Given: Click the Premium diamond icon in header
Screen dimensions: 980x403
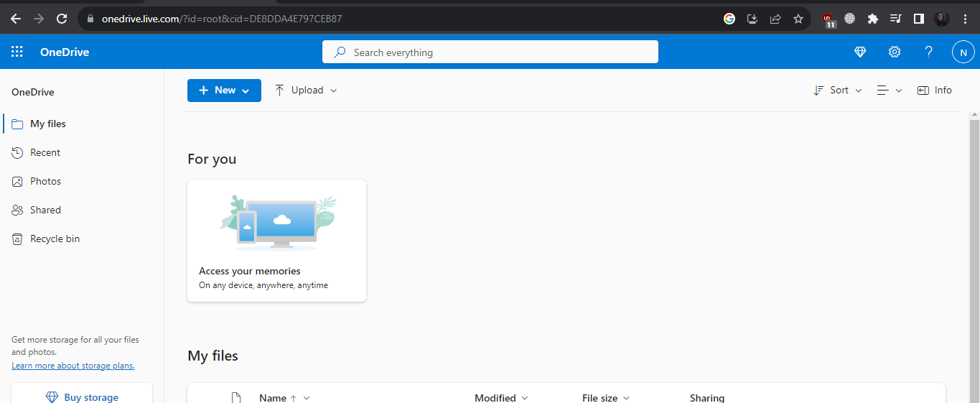Looking at the screenshot, I should pyautogui.click(x=860, y=52).
